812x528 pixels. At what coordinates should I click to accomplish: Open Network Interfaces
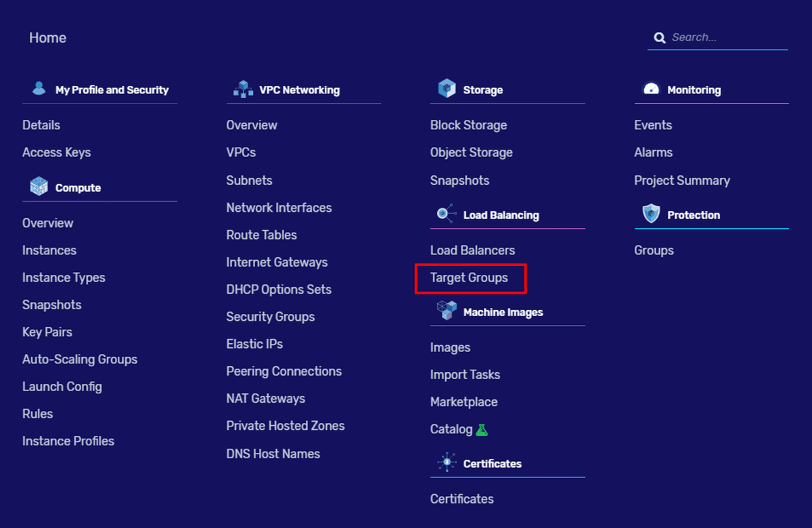279,208
